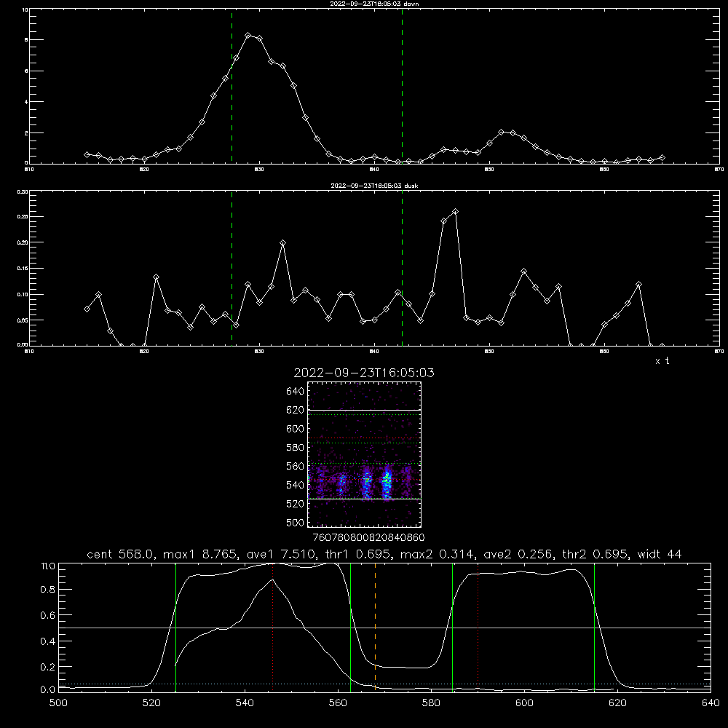This screenshot has width=728, height=728.
Task: Click the upper white horizontal line on the heat map
Action: coord(365,410)
